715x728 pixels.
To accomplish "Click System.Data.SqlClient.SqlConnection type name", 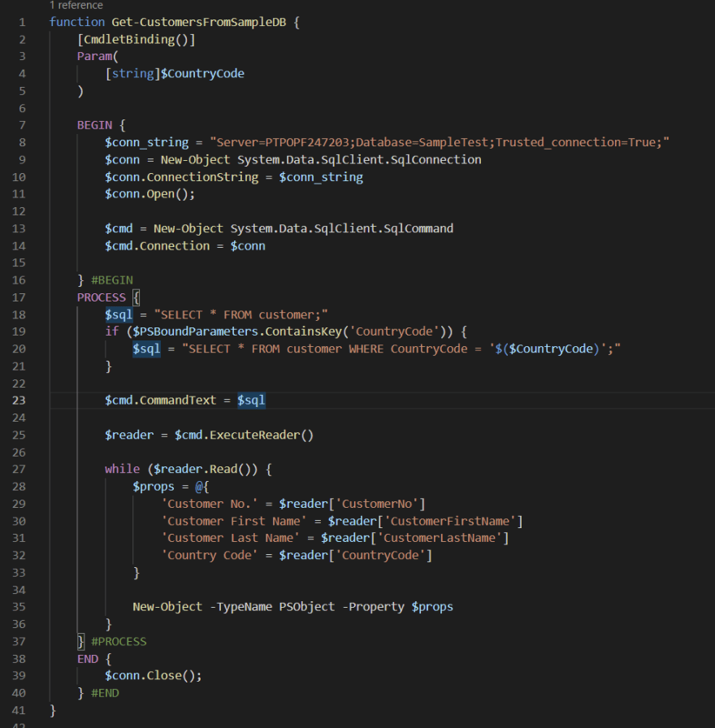I will 359,160.
